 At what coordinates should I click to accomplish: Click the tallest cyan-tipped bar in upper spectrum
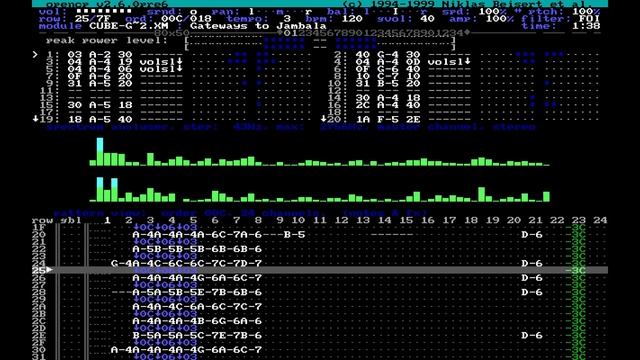[x=100, y=151]
